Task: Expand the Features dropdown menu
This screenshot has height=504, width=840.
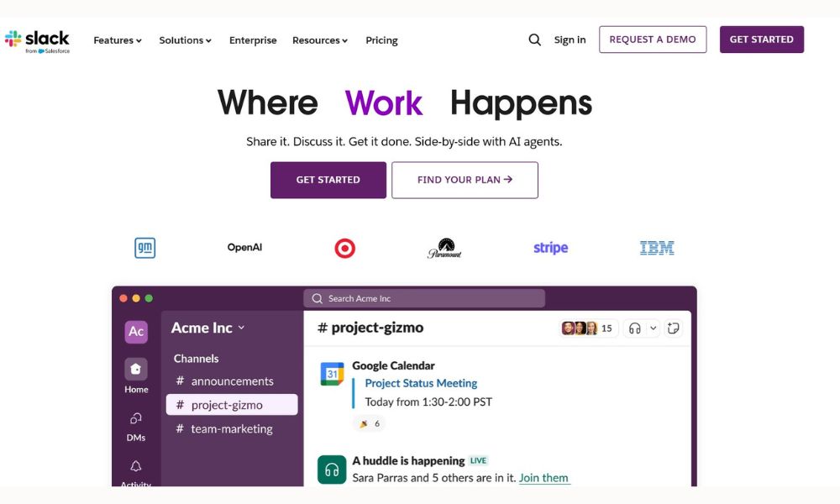Action: (118, 40)
